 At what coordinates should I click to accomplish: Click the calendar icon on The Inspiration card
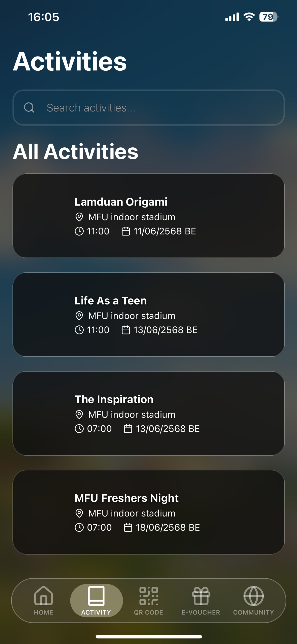click(128, 429)
